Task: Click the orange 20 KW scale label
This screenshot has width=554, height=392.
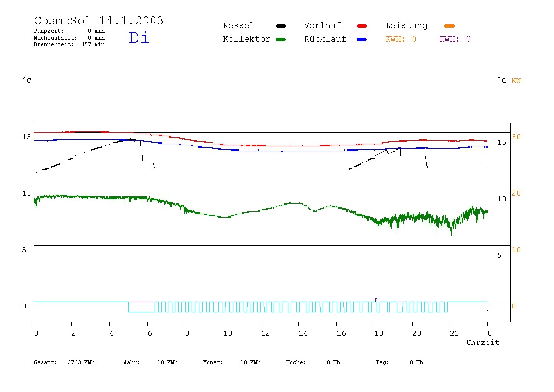Action: coord(516,194)
